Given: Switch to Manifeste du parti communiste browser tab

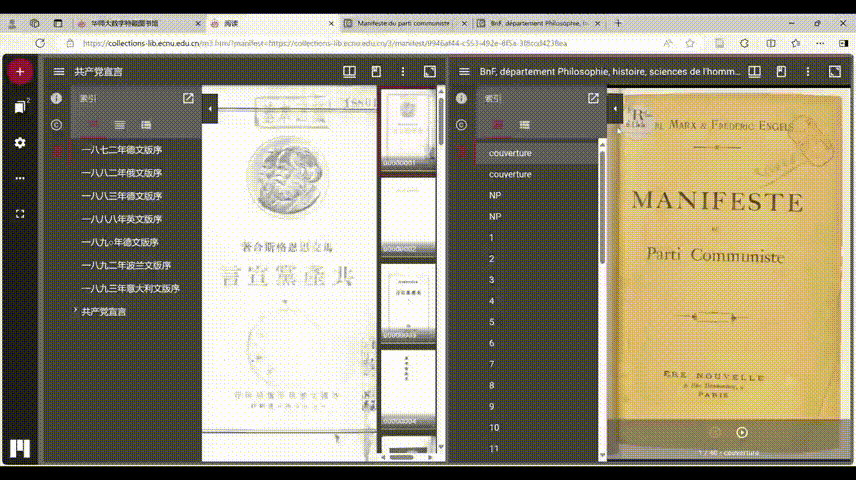Looking at the screenshot, I should (x=405, y=23).
